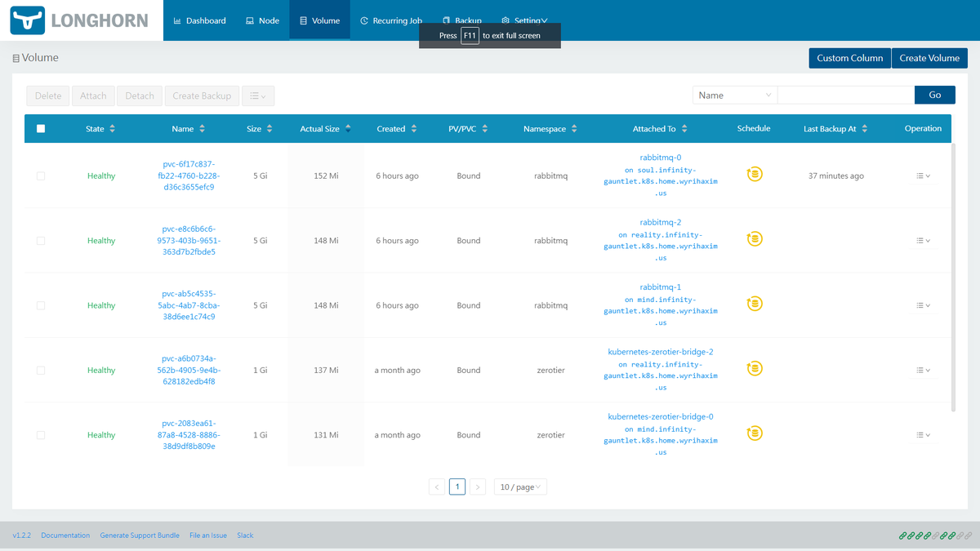This screenshot has width=980, height=551.
Task: Click the File an Issue link
Action: [208, 535]
